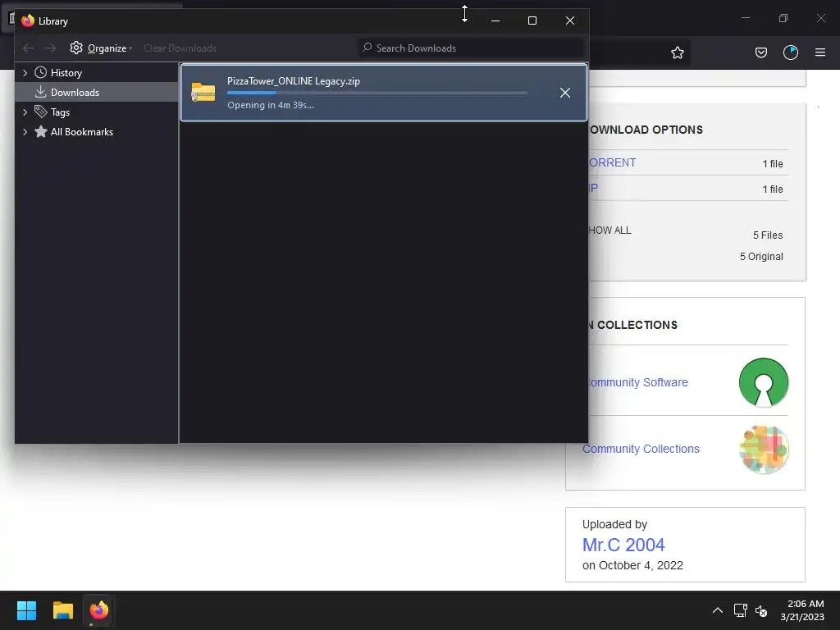This screenshot has height=630, width=840.
Task: Open uploader Mr.C 2004 profile link
Action: point(623,545)
